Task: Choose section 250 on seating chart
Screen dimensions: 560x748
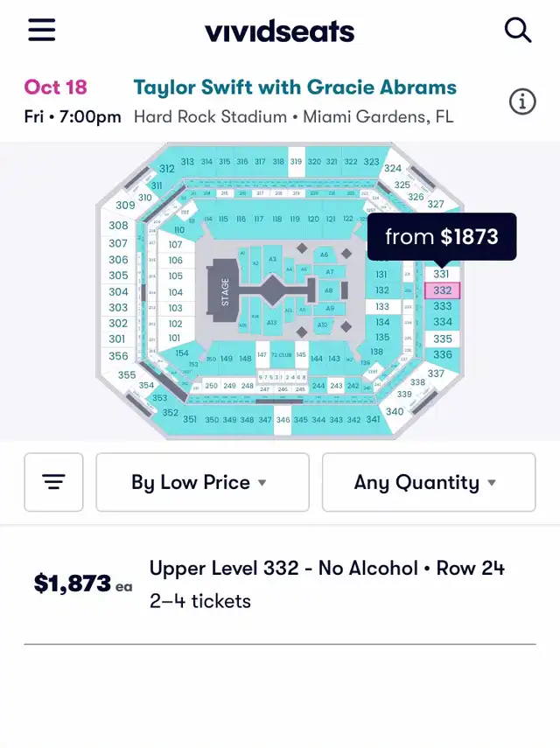Action: [211, 386]
